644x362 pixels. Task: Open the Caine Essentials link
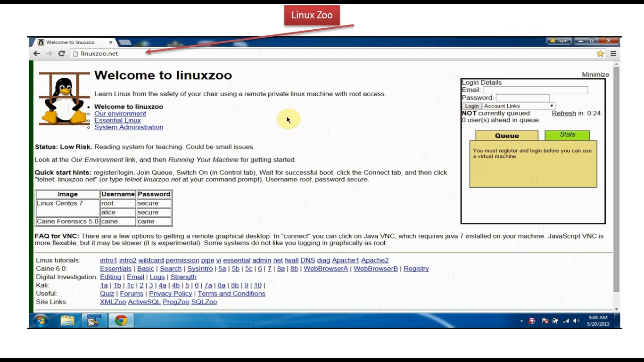[x=116, y=269]
